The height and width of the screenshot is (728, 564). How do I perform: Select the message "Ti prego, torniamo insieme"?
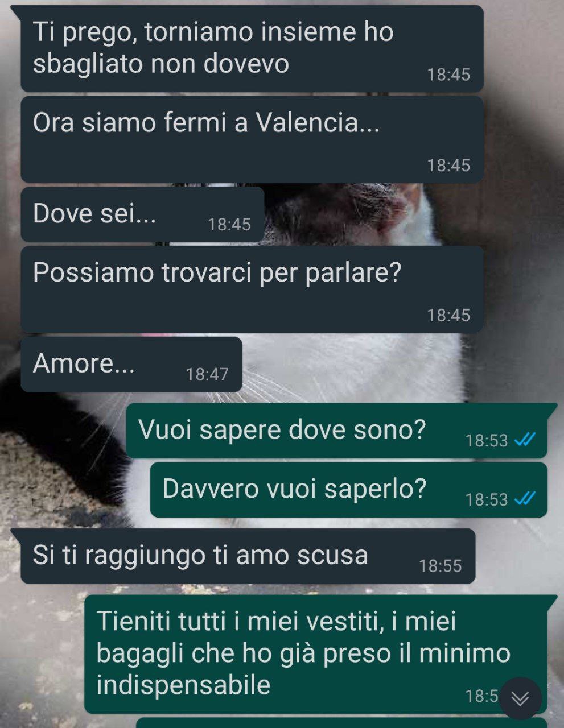[x=252, y=48]
